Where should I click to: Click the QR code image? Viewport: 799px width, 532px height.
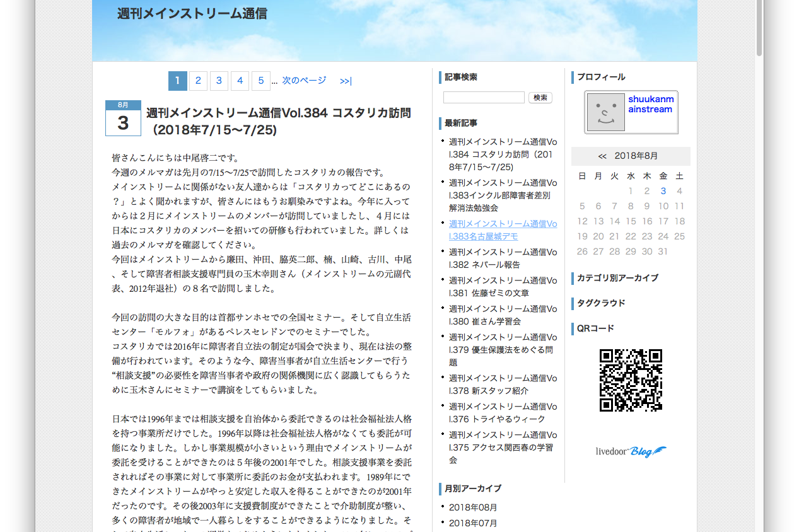click(x=631, y=380)
